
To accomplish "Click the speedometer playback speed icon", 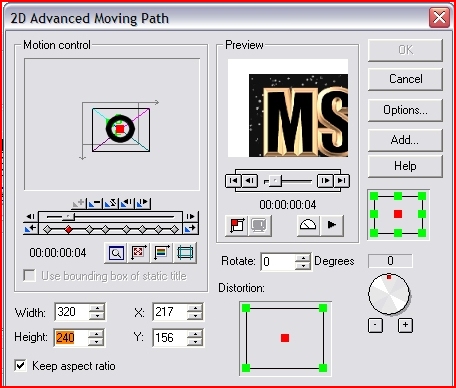I will tap(308, 225).
